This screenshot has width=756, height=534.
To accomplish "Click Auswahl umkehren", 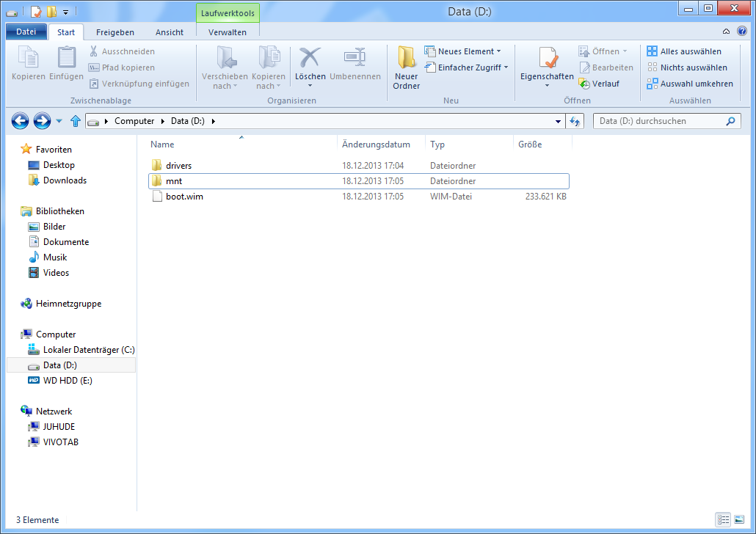I will click(x=690, y=84).
